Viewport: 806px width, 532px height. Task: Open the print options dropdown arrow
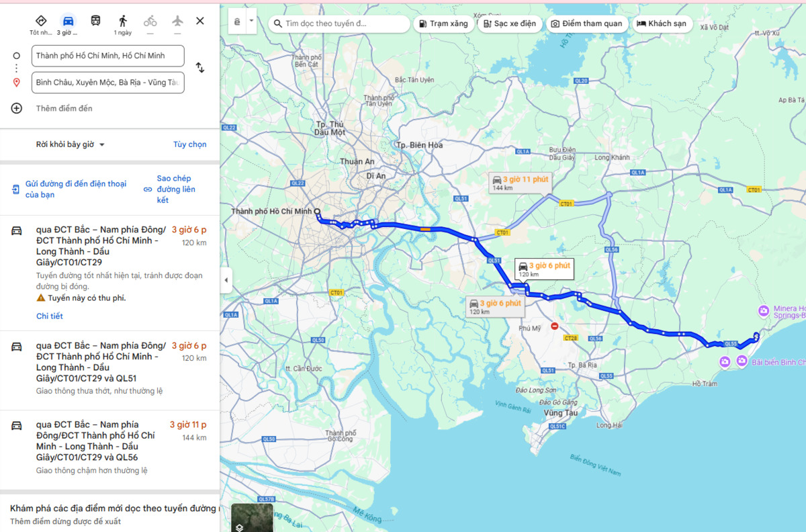[252, 21]
